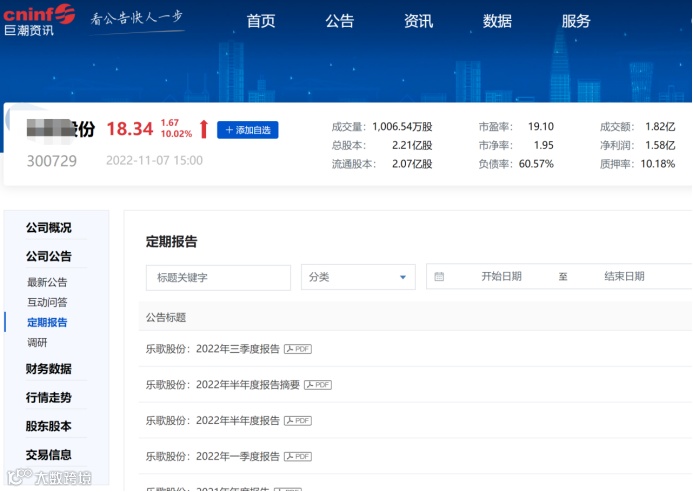Open 公司公告 section in sidebar

[49, 256]
